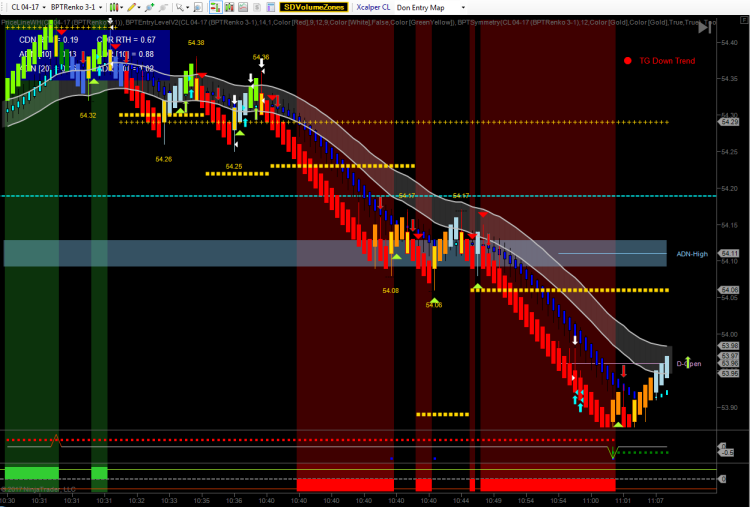Click the 54.26 swing low label

[164, 159]
